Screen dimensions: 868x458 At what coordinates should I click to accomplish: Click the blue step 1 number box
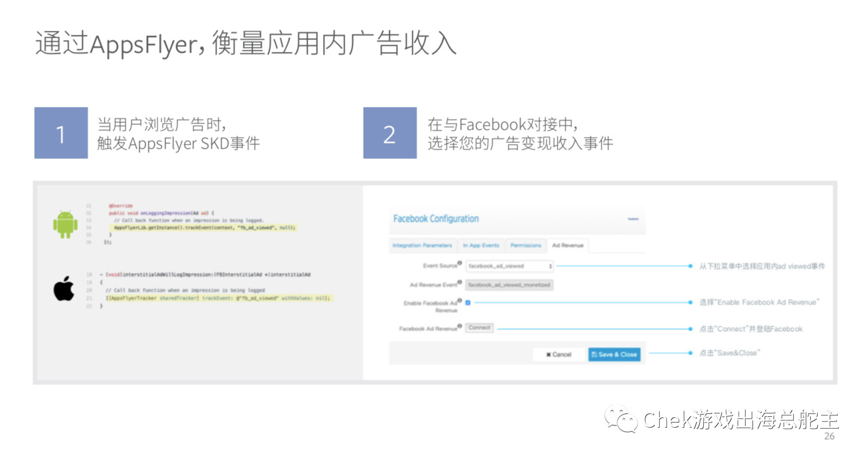[61, 133]
